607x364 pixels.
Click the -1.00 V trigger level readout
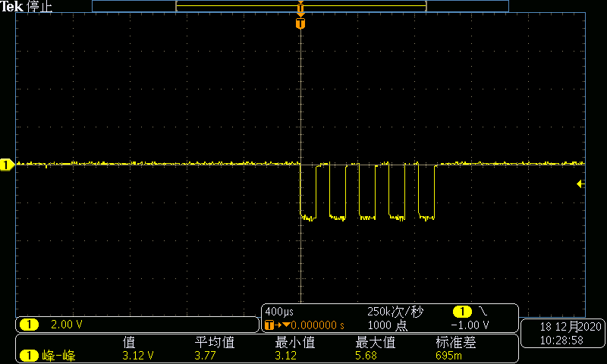pos(470,325)
